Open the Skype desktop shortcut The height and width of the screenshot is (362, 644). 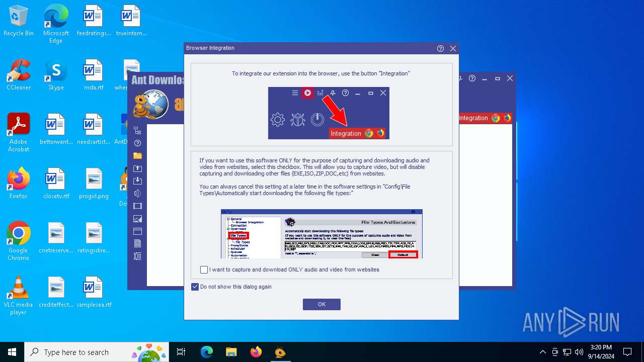click(56, 75)
